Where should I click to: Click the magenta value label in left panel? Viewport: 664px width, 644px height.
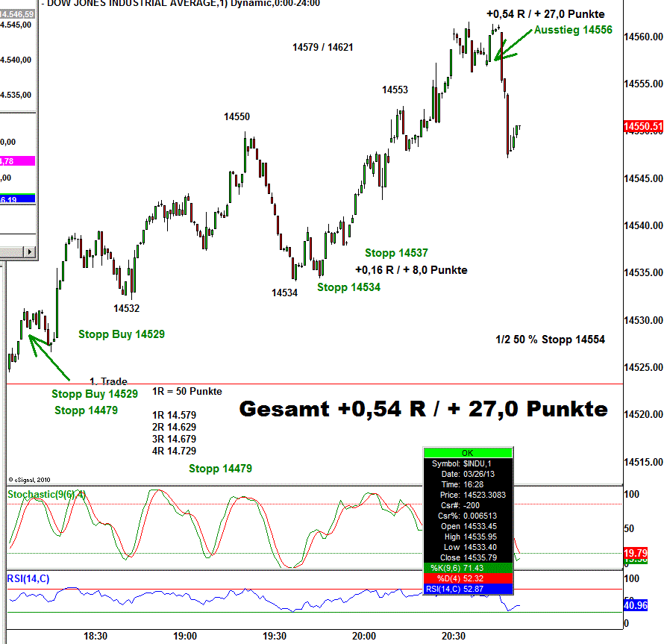pyautogui.click(x=17, y=160)
